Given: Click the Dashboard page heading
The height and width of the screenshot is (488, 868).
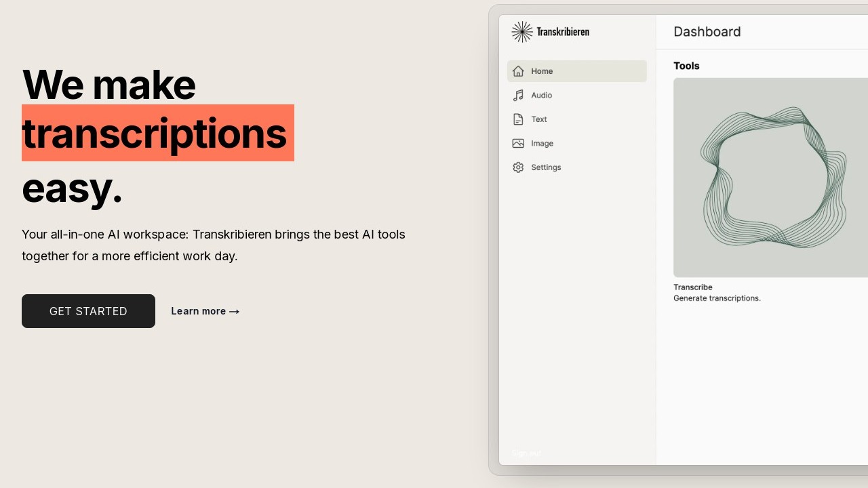Looking at the screenshot, I should [707, 32].
